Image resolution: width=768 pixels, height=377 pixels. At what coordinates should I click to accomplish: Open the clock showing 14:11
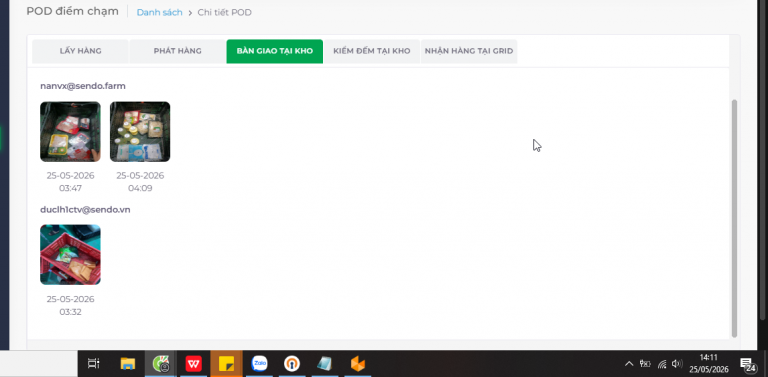point(709,364)
